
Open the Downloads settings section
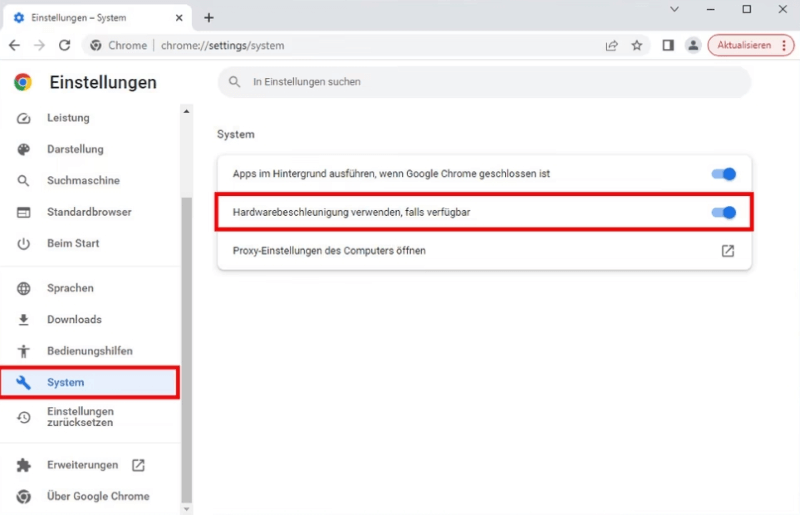pos(74,320)
